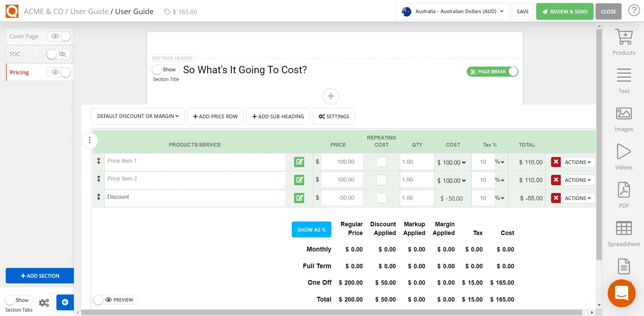The width and height of the screenshot is (644, 316).
Task: Open the Text element panel
Action: point(624,80)
